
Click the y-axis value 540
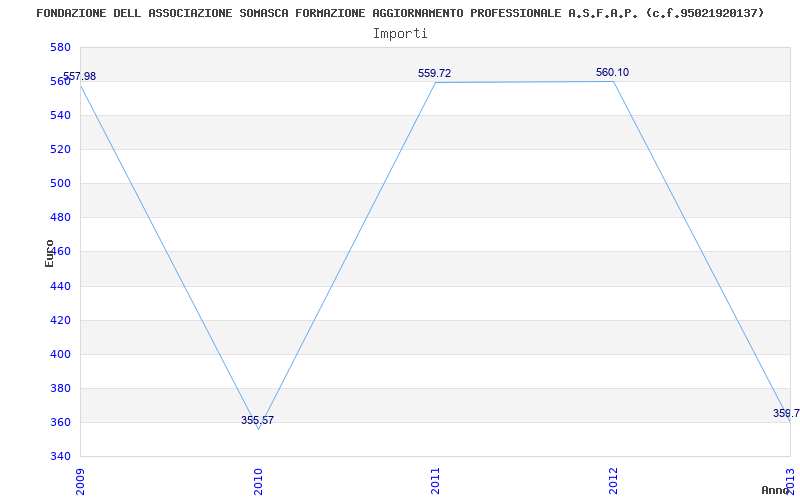[60, 116]
